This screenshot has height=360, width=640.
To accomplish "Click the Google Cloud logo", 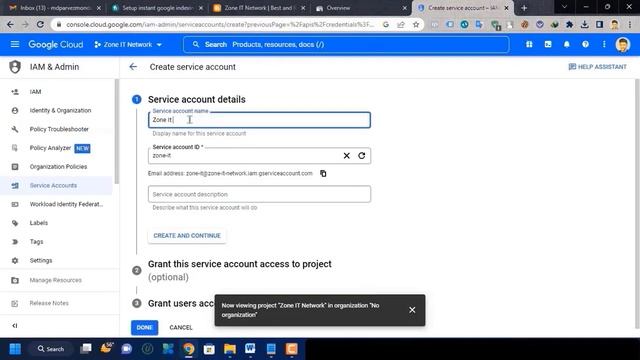I will tap(56, 44).
